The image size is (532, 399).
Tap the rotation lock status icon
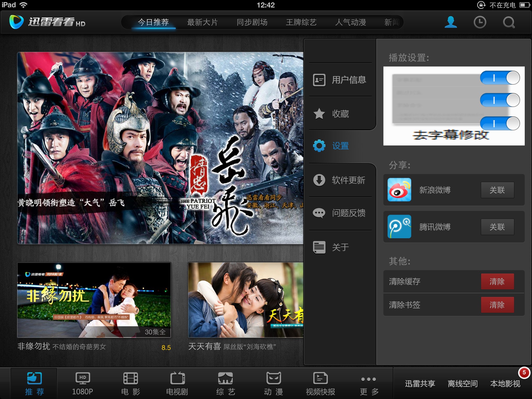pyautogui.click(x=481, y=5)
